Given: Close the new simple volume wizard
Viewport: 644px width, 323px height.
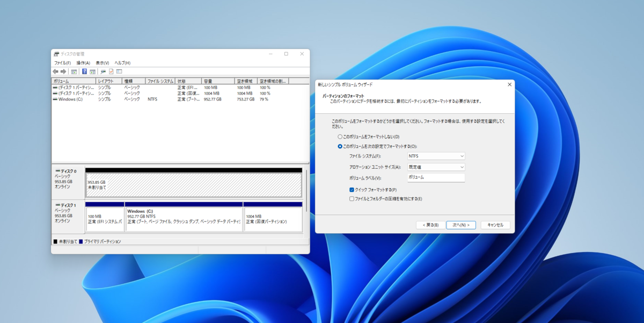Looking at the screenshot, I should pyautogui.click(x=509, y=84).
